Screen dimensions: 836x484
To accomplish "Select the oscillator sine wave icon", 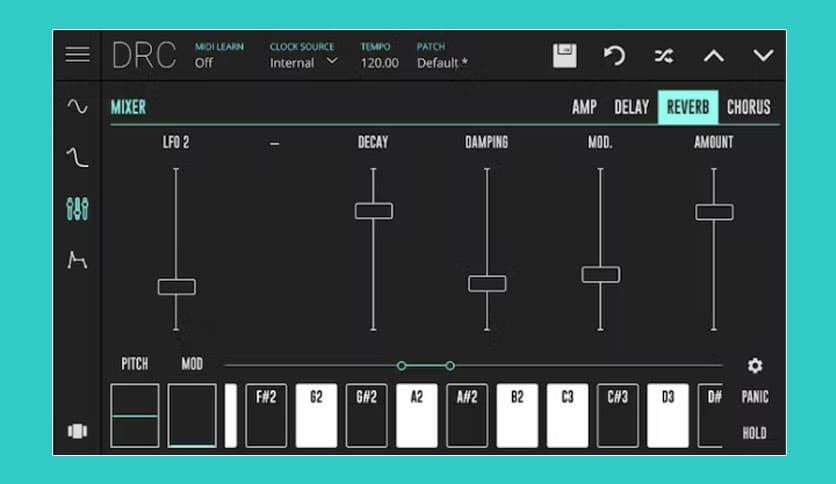I will coord(77,107).
